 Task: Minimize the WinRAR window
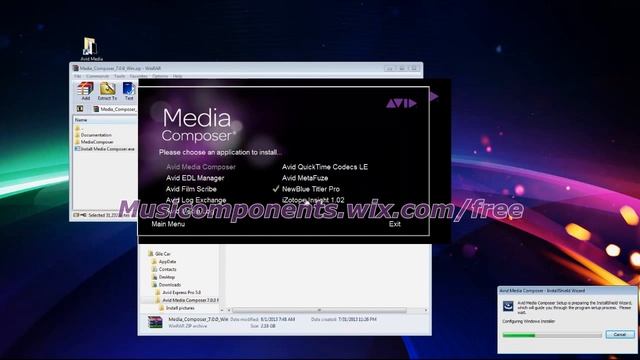pos(390,68)
